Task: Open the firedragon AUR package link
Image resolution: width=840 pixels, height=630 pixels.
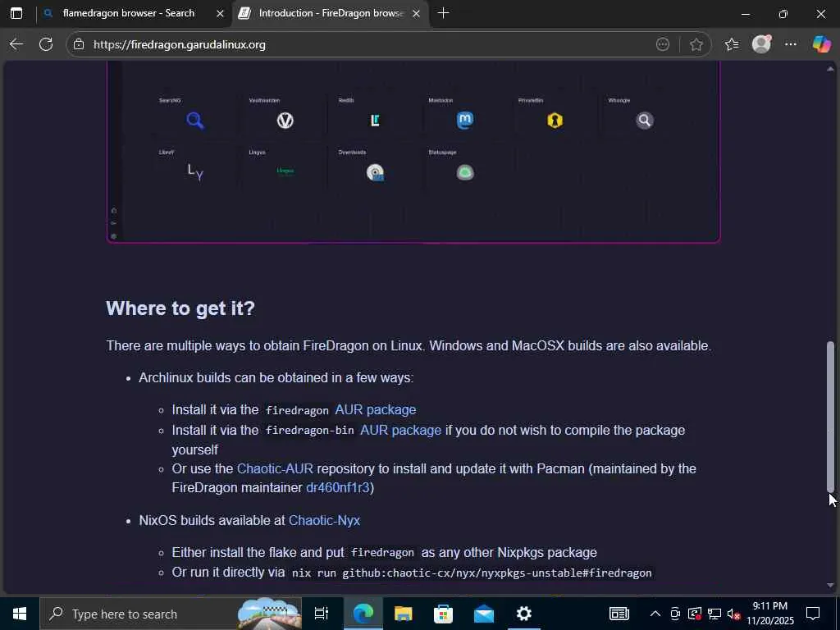Action: click(375, 410)
